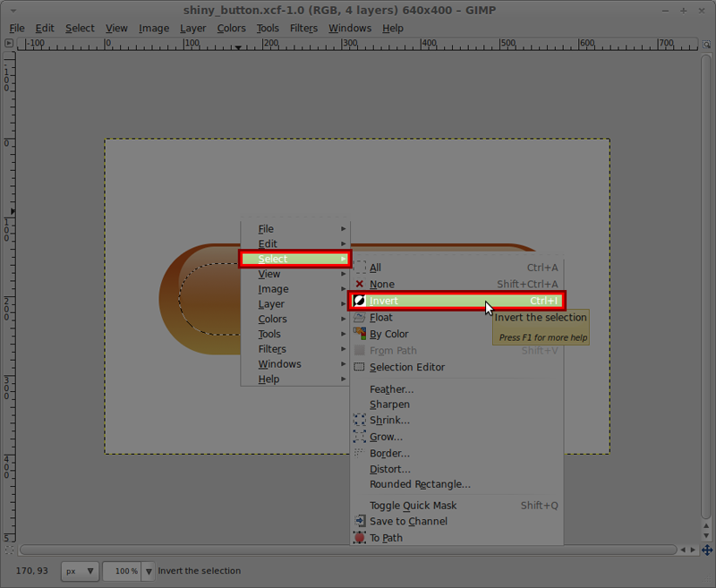Open the px unit dropdown in status bar

79,571
